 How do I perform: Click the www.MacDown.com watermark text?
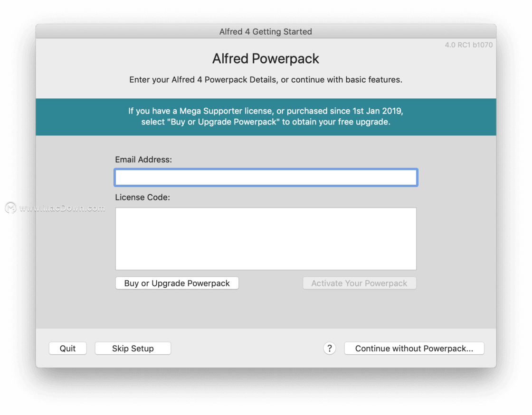pos(62,208)
